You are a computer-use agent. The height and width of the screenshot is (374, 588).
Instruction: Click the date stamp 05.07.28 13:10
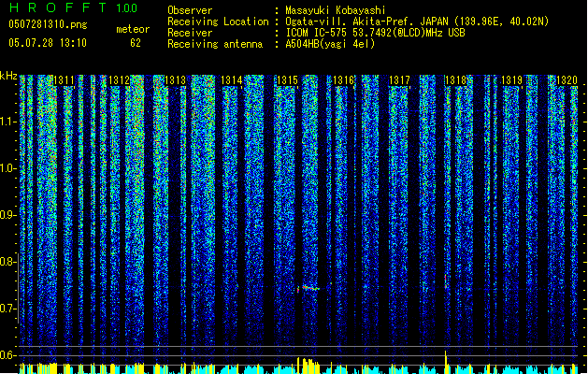pos(48,43)
